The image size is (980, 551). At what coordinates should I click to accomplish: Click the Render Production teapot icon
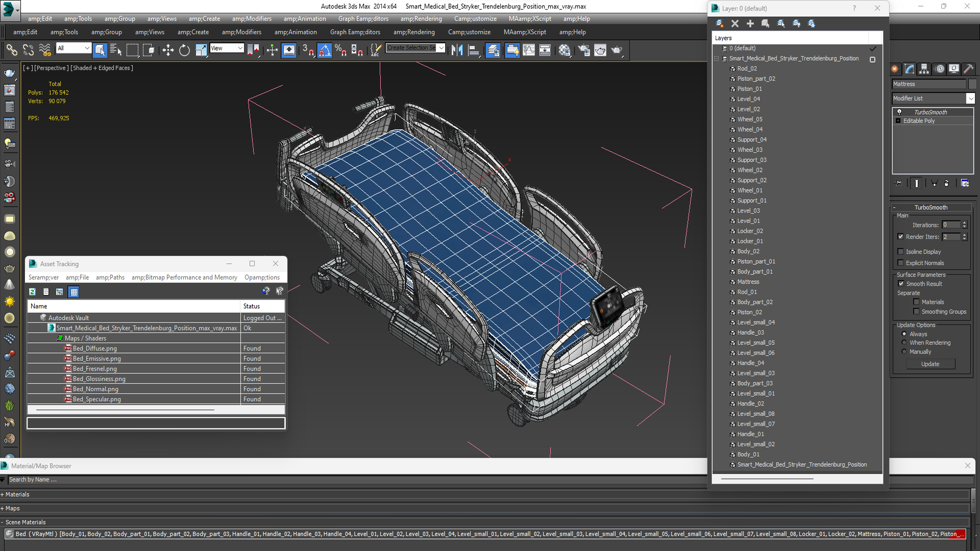click(617, 50)
